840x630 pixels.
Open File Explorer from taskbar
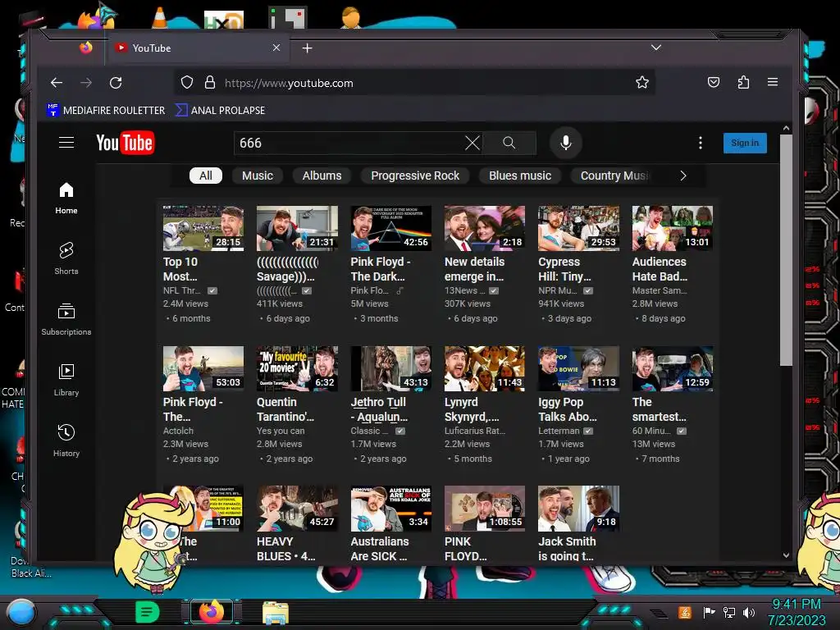(x=276, y=612)
